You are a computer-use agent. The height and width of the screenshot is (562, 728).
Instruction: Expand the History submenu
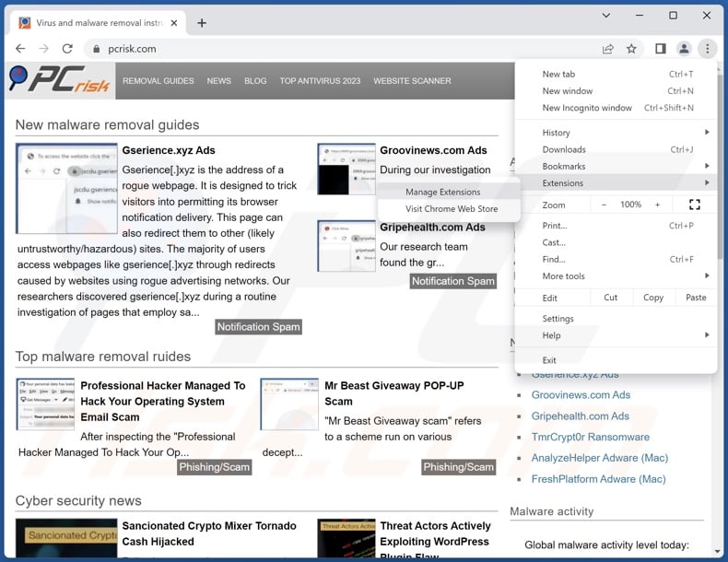557,133
